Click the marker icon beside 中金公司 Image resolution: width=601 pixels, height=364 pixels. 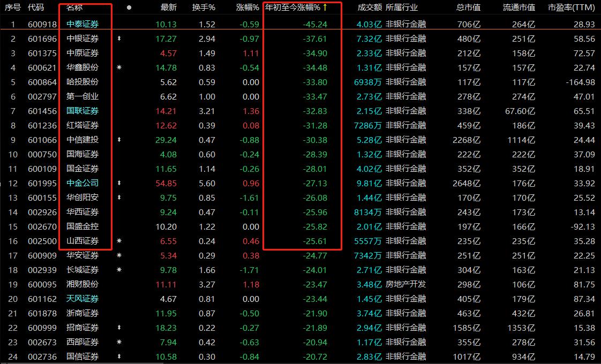pos(119,183)
